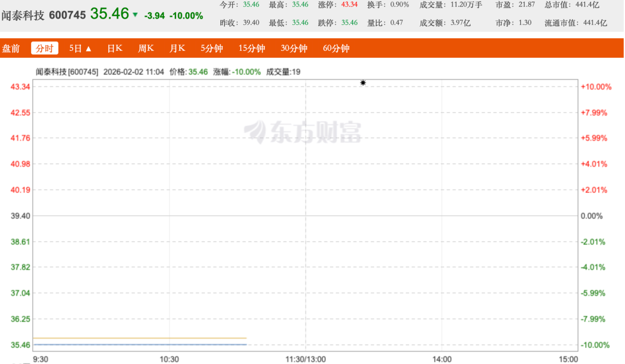The width and height of the screenshot is (625, 364).
Task: Select the 5分钟 chart tab
Action: point(212,48)
